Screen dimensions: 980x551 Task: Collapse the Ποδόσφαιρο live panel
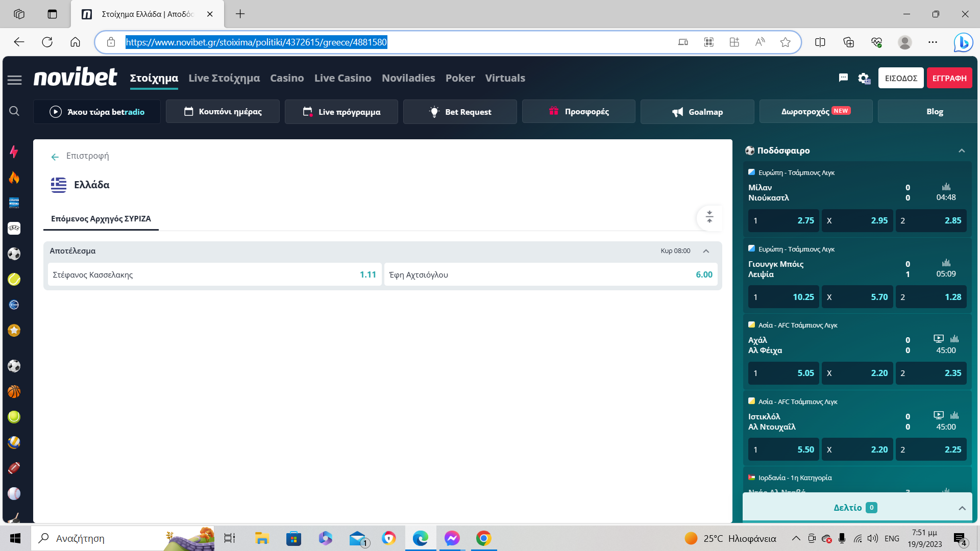click(x=961, y=151)
